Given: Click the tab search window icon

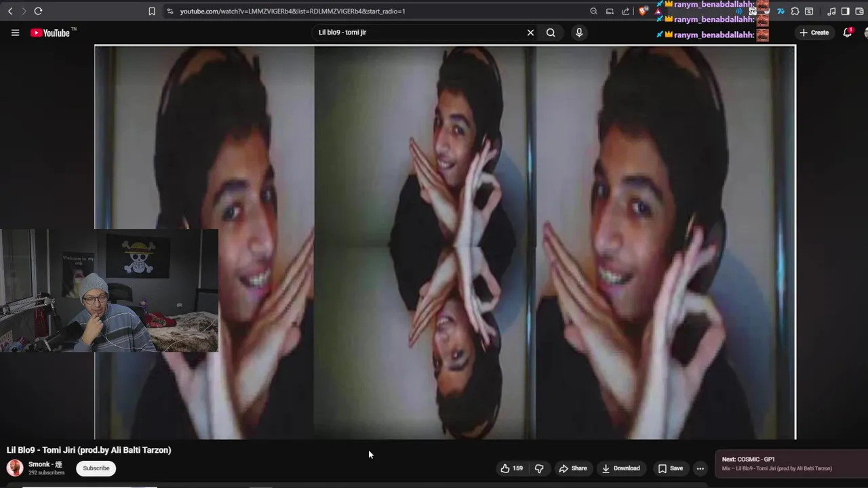Looking at the screenshot, I should [x=809, y=11].
